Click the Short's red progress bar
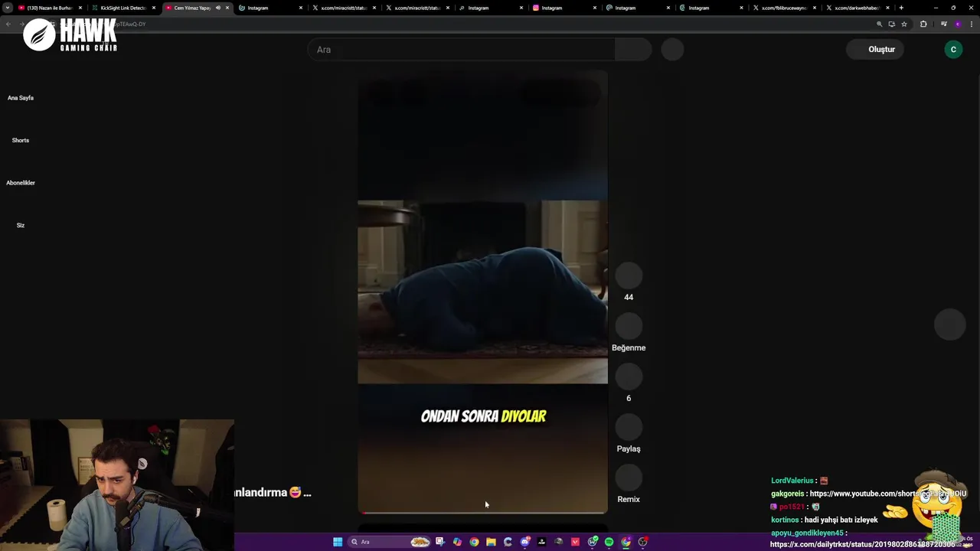The image size is (980, 551). (x=482, y=513)
